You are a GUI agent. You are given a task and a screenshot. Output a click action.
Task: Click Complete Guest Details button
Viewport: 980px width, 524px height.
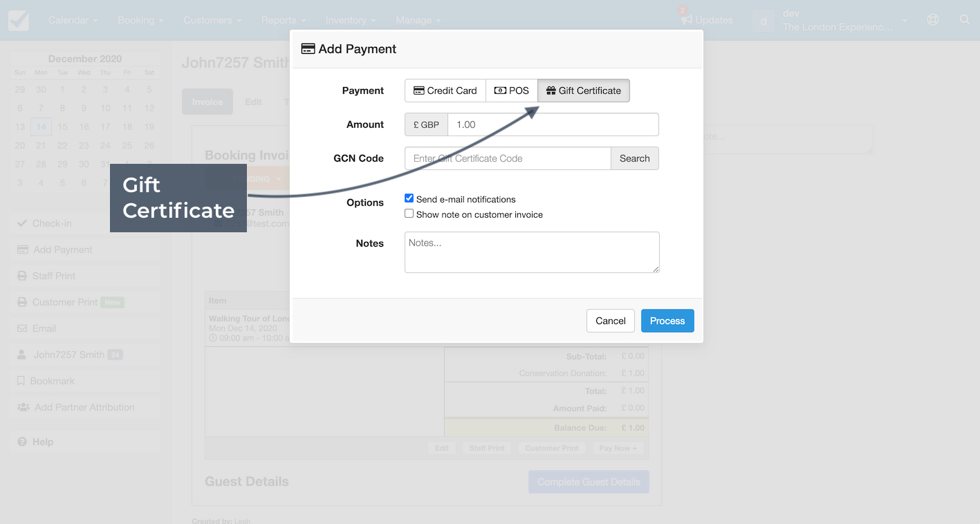point(589,482)
